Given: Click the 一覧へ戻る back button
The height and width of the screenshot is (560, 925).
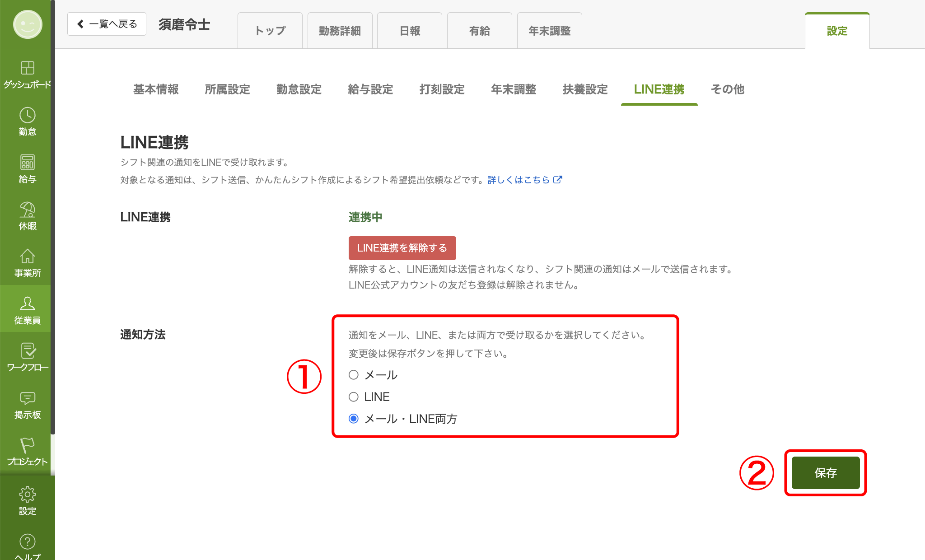Looking at the screenshot, I should (x=107, y=24).
